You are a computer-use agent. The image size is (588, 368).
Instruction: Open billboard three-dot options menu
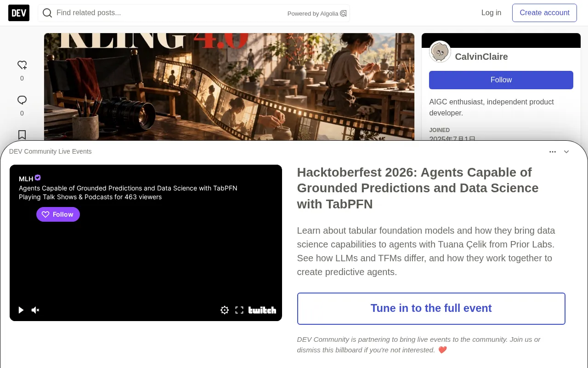tap(553, 152)
